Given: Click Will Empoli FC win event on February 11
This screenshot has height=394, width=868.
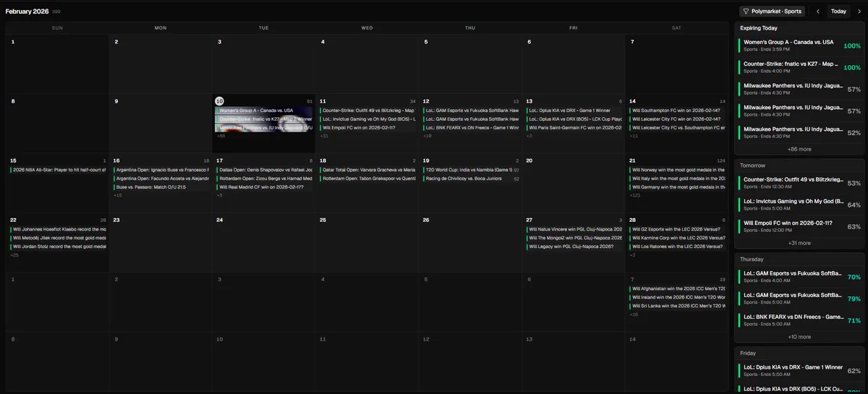Looking at the screenshot, I should click(x=367, y=127).
